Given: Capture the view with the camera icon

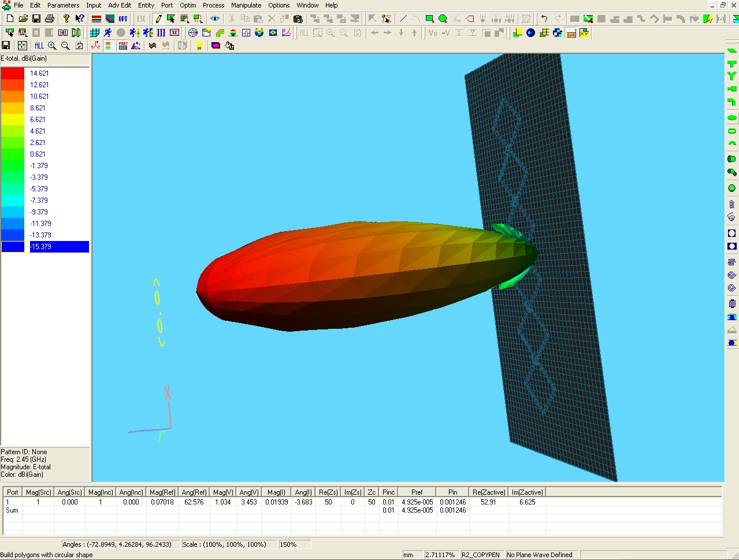Looking at the screenshot, I should pos(298,19).
